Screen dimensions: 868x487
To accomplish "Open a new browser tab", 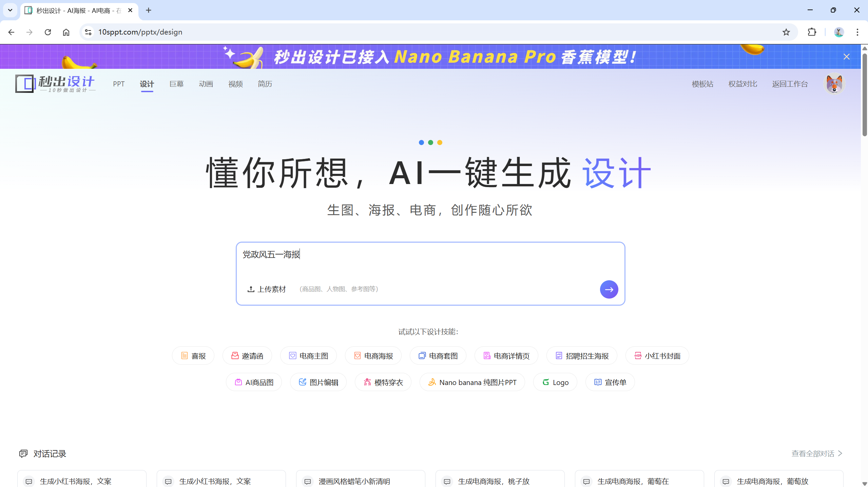I will (x=149, y=10).
